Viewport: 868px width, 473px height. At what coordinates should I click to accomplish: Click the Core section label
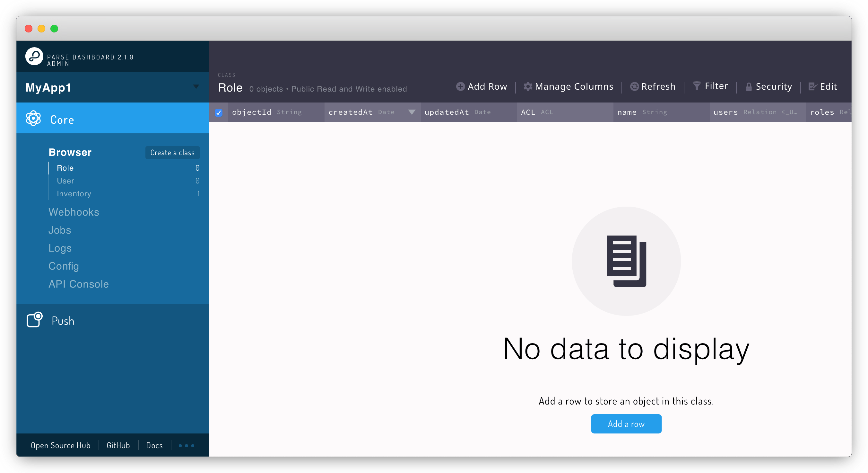(x=62, y=120)
